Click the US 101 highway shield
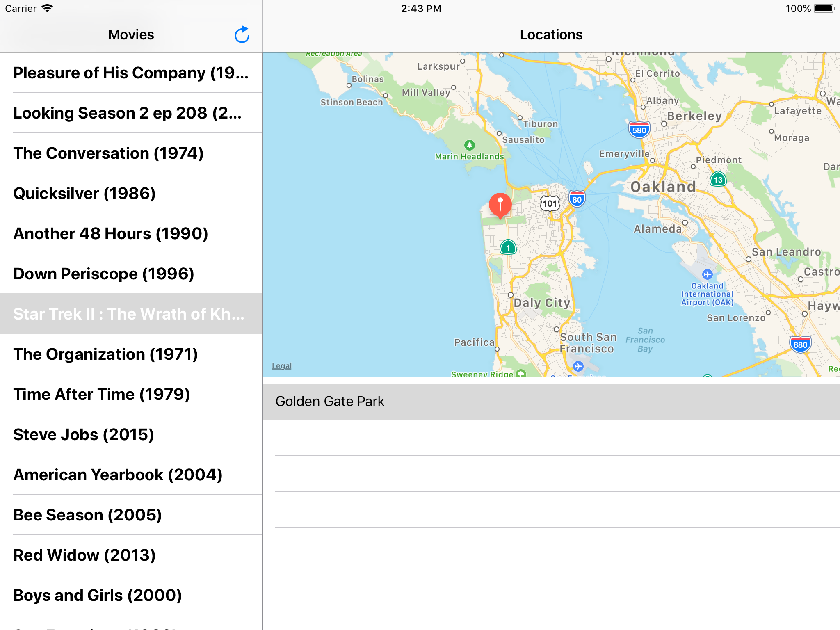The height and width of the screenshot is (630, 840). [x=550, y=203]
